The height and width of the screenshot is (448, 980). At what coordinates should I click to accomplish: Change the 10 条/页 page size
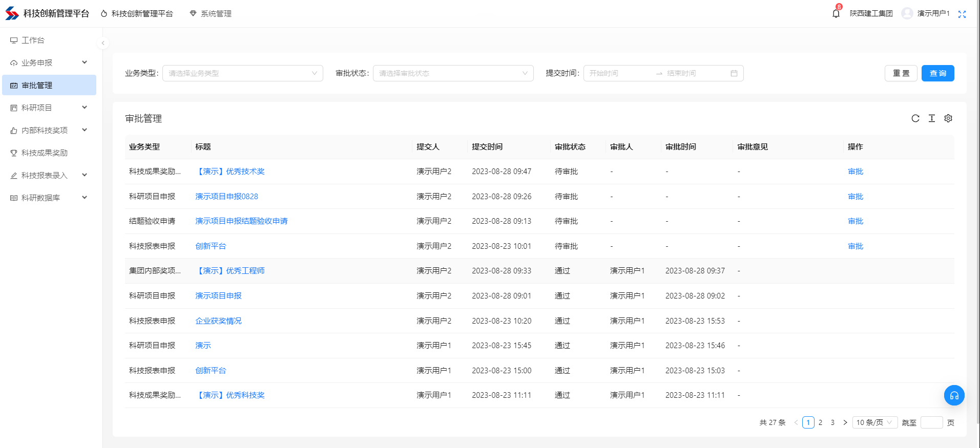pyautogui.click(x=874, y=422)
